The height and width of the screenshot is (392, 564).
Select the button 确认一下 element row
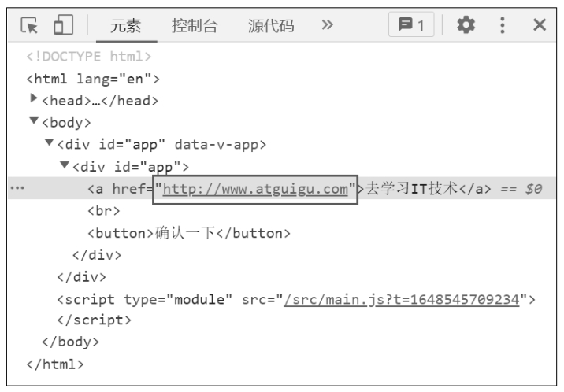tap(189, 234)
